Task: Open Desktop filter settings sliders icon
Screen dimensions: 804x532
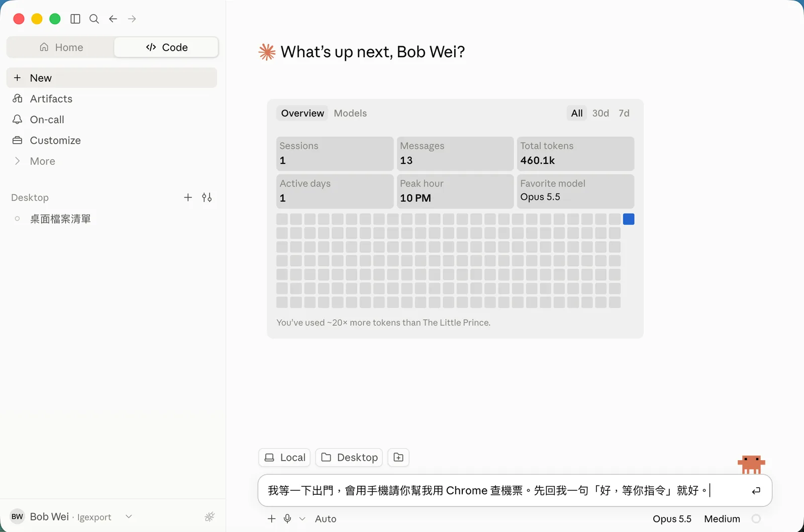Action: pos(207,197)
